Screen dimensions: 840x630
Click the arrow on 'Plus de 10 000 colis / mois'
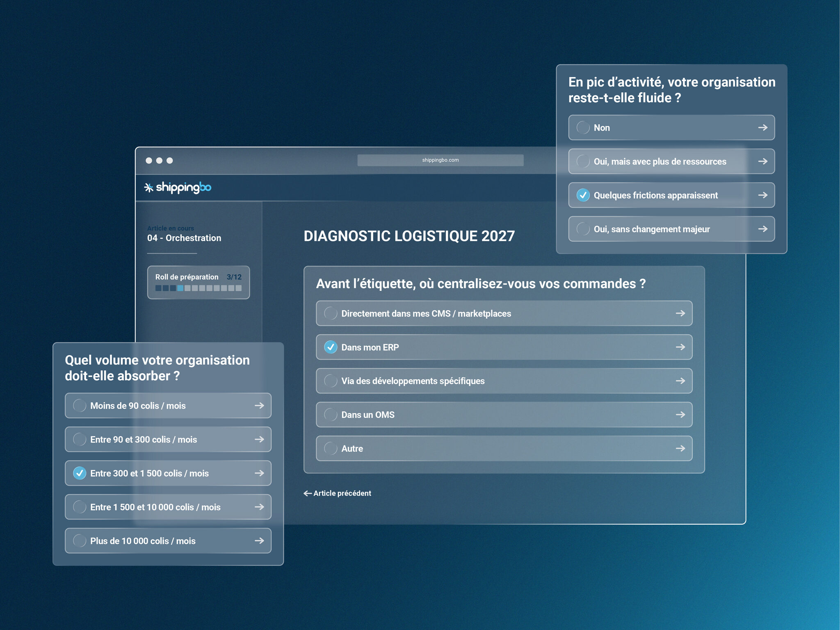click(x=259, y=541)
